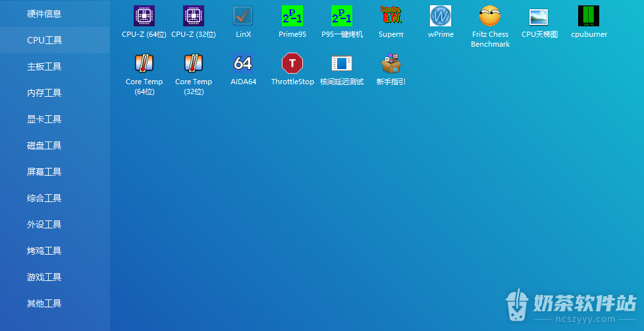Switch to 主板工具 category

55,66
